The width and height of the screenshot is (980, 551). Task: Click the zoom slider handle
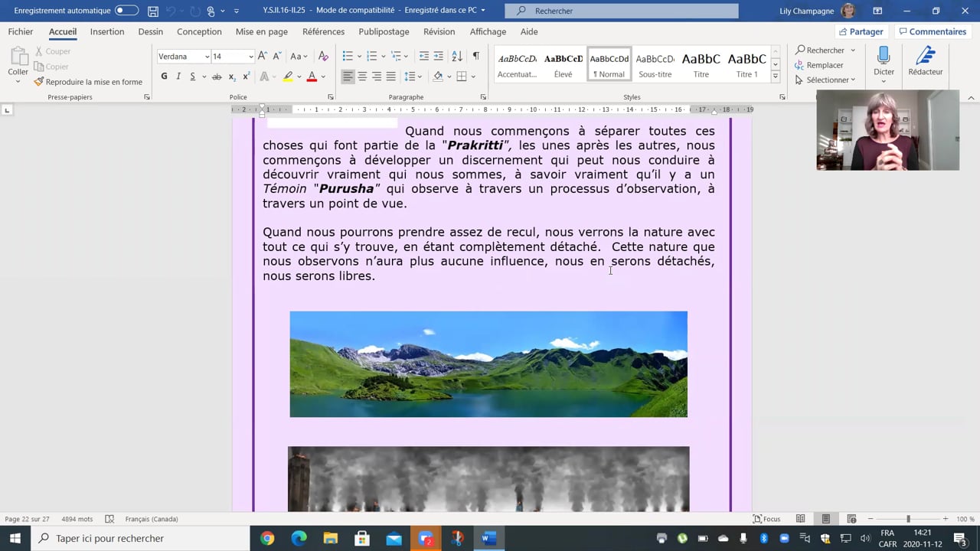908,519
